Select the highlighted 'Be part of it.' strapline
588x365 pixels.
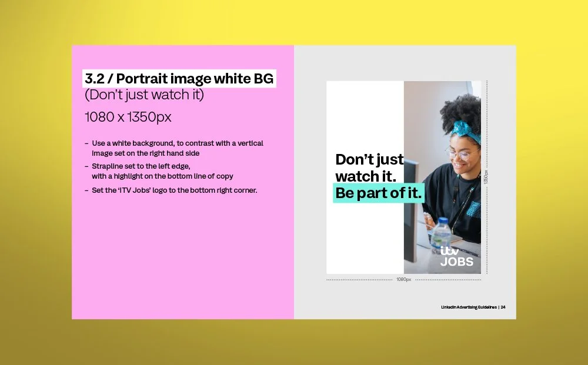(x=379, y=192)
